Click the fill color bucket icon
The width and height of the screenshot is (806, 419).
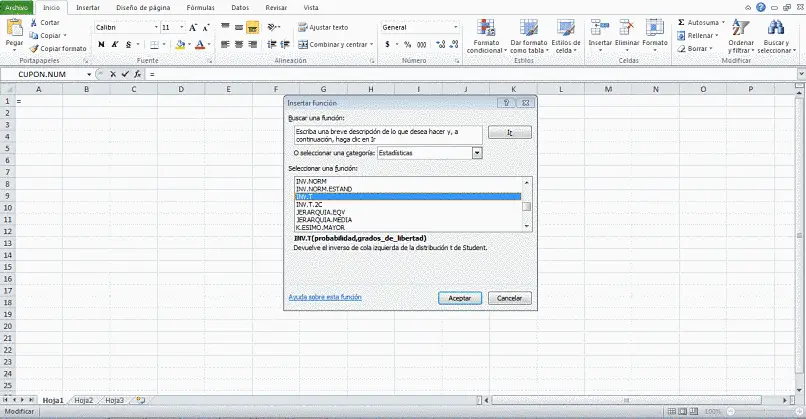click(x=179, y=45)
